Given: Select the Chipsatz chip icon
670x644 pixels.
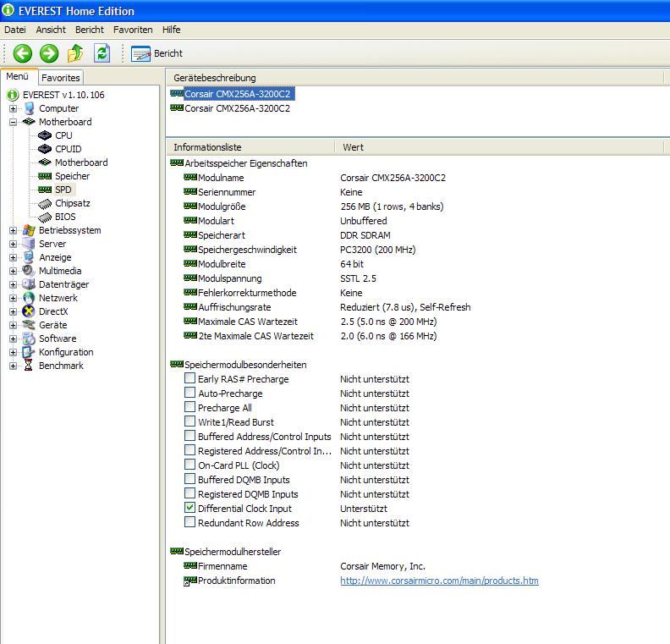Looking at the screenshot, I should pyautogui.click(x=45, y=204).
